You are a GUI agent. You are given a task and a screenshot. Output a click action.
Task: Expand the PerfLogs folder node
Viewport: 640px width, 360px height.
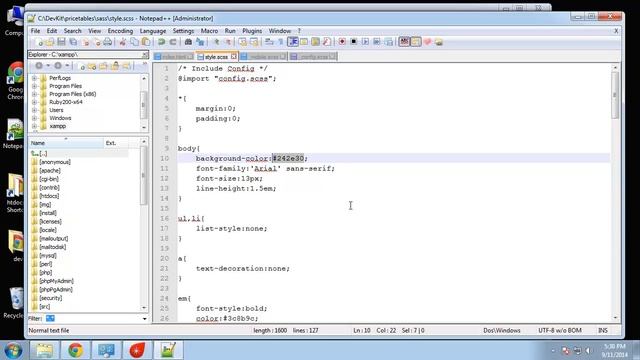(34, 78)
